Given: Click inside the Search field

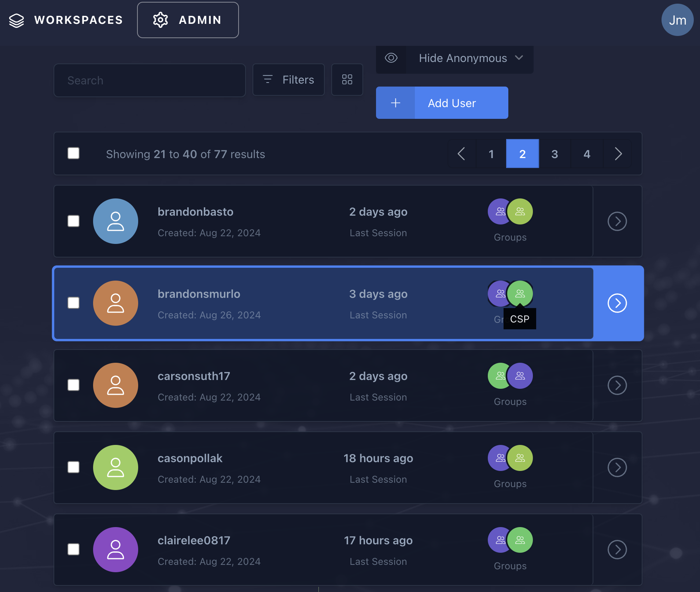Looking at the screenshot, I should coord(150,80).
